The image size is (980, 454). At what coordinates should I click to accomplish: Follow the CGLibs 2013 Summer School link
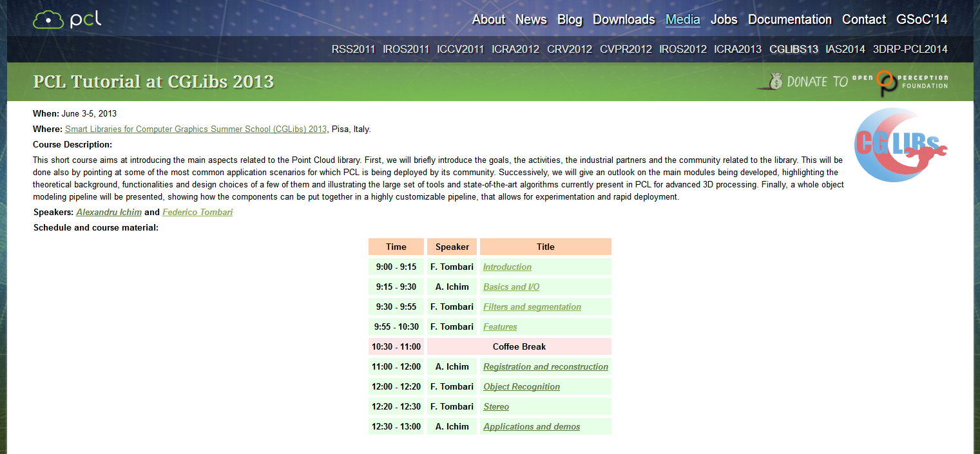click(x=196, y=129)
